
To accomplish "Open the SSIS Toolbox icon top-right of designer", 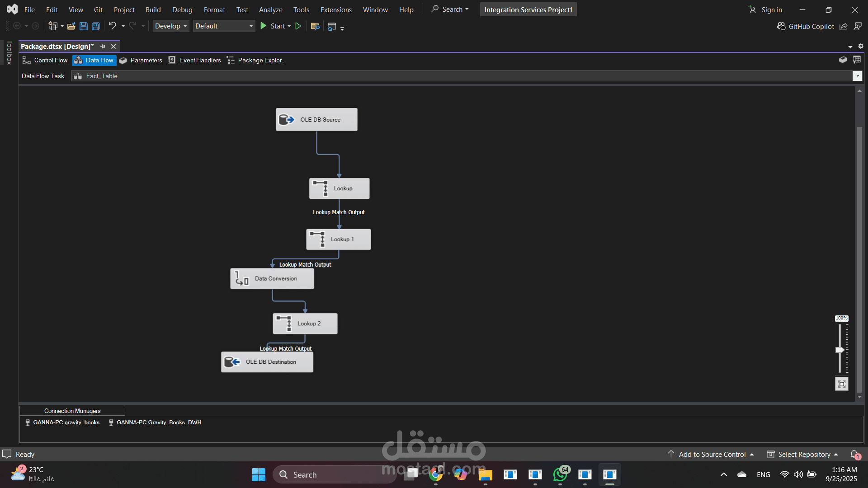I will pyautogui.click(x=843, y=60).
